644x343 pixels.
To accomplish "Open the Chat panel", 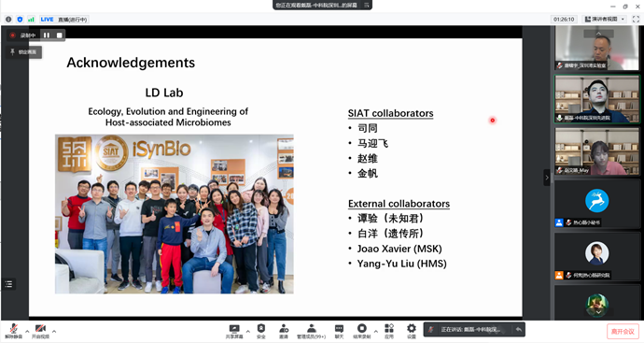I will pyautogui.click(x=339, y=331).
